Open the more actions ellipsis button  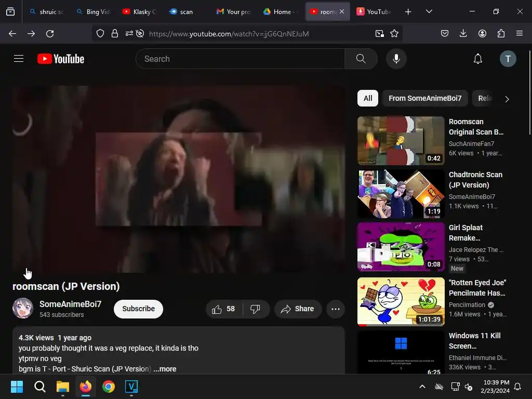(x=335, y=309)
